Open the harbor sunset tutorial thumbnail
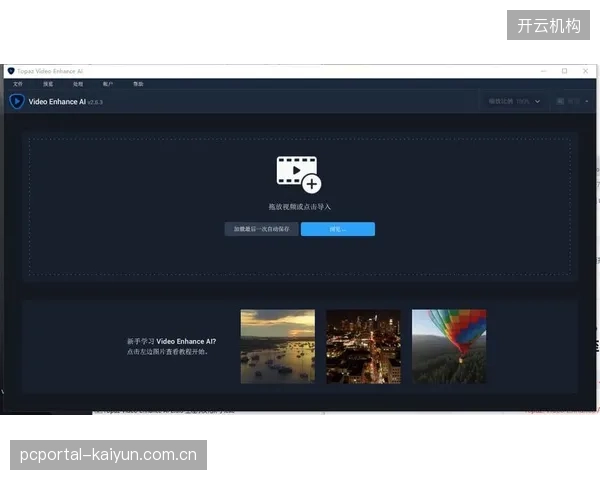 point(278,346)
